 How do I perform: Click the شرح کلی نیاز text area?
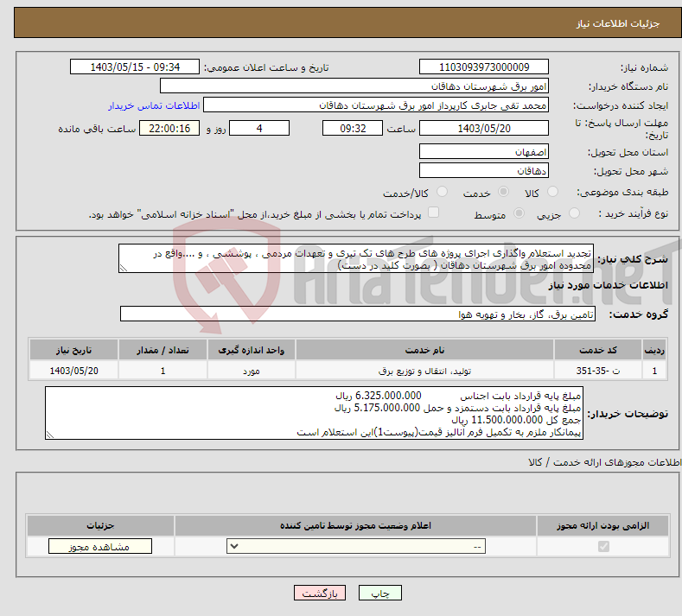(356, 258)
